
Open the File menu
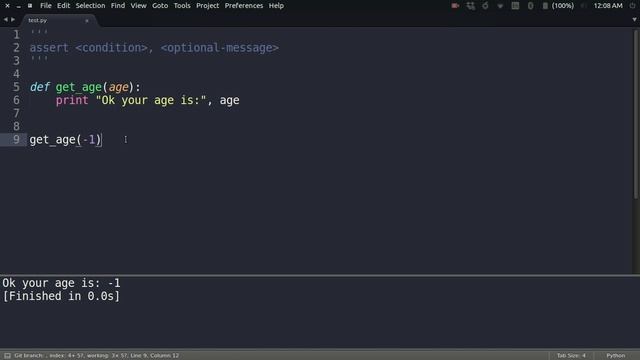[x=46, y=6]
